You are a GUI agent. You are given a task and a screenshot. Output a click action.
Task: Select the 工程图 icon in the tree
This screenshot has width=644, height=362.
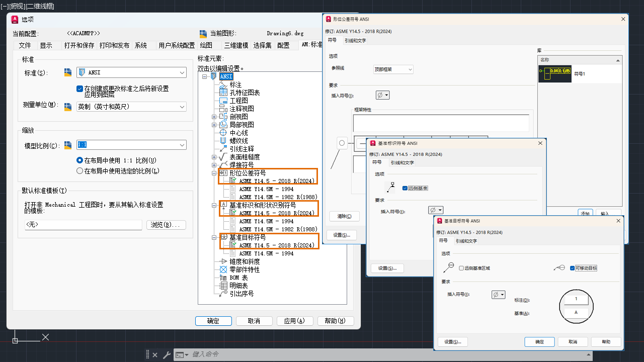coord(224,101)
